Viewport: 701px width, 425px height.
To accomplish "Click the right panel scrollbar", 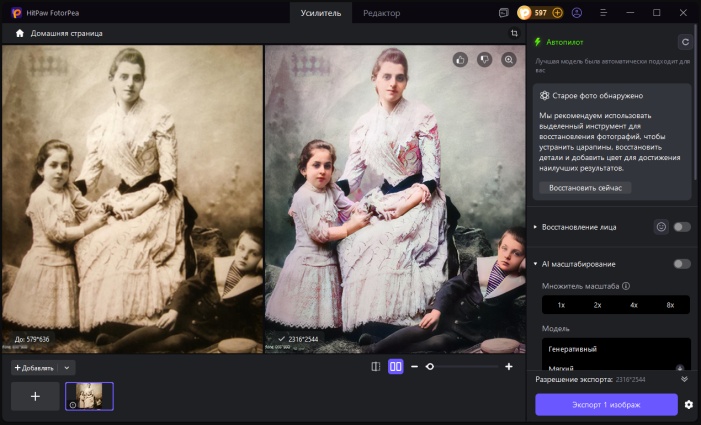I will 695,103.
